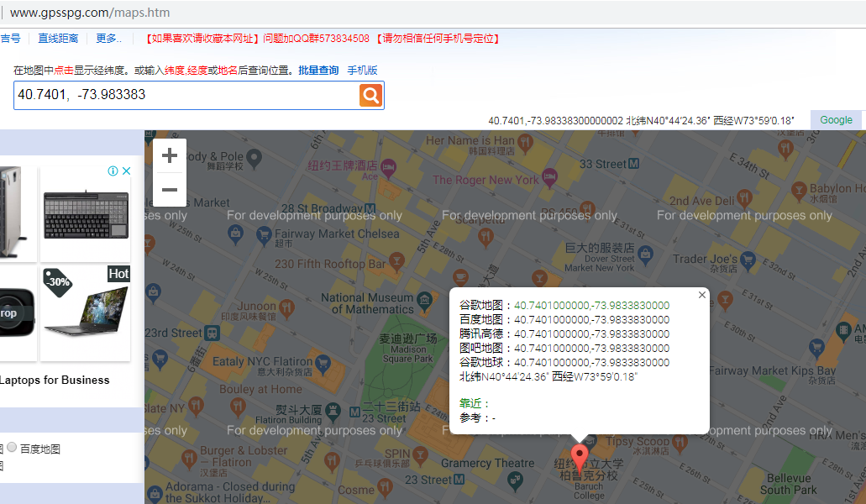Click the Eataly NYC Flatiron cart marker
This screenshot has height=504, width=866.
click(323, 362)
